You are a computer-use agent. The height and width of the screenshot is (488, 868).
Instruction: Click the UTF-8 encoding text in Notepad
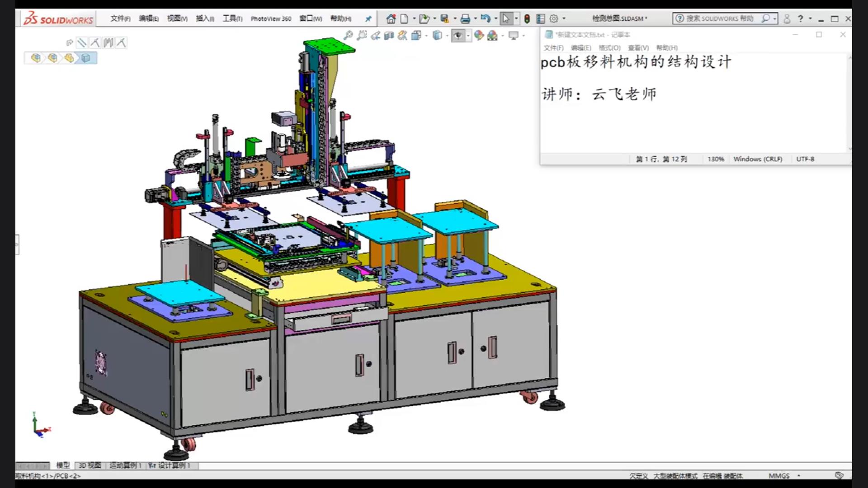coord(805,159)
